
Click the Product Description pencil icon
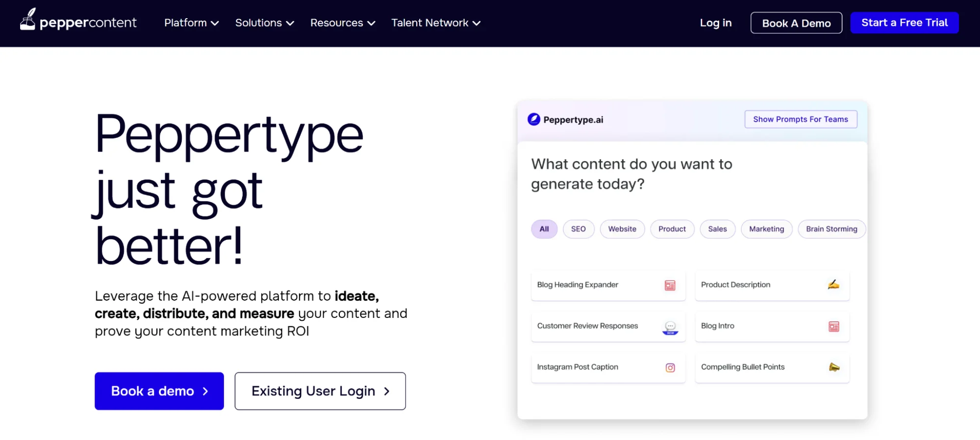click(x=833, y=285)
